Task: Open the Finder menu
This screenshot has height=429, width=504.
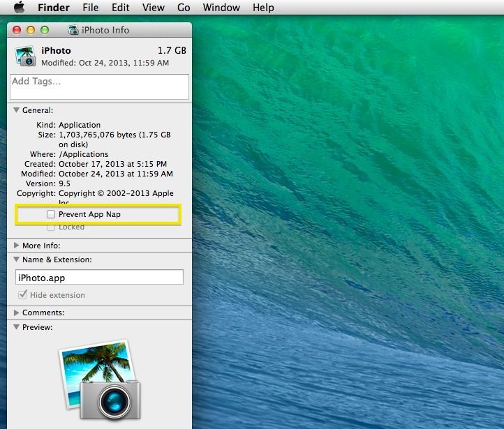Action: click(53, 8)
